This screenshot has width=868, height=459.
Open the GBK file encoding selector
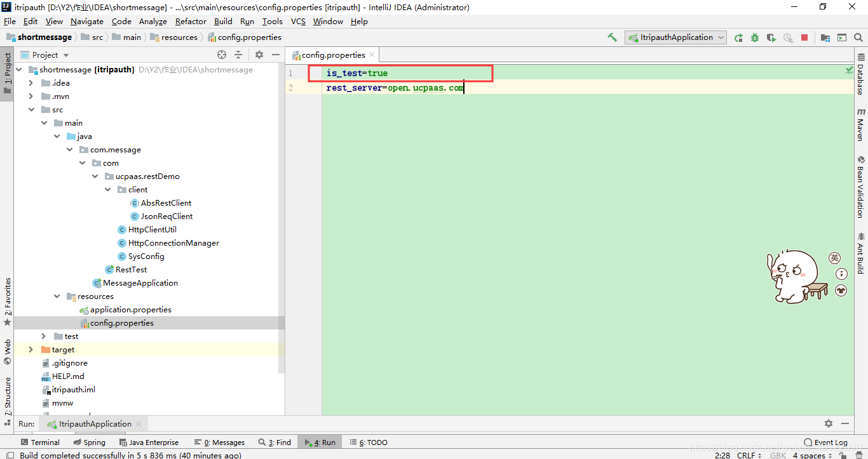778,455
